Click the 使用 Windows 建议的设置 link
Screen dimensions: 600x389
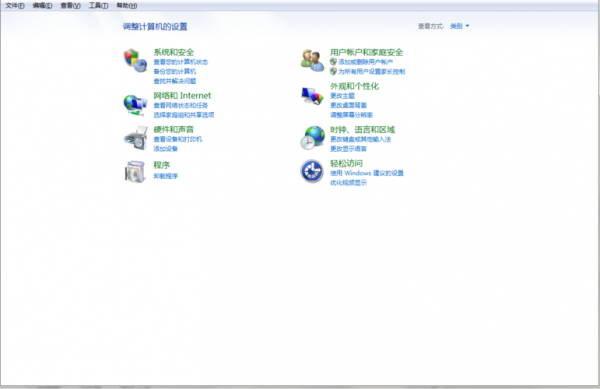367,173
